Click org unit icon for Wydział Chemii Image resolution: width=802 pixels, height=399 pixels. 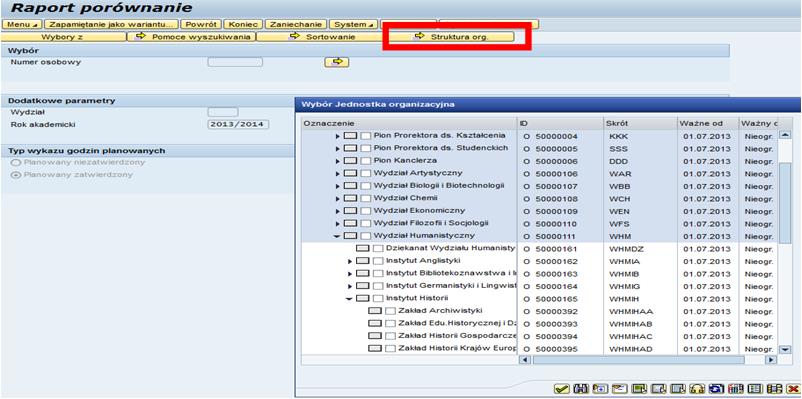(x=350, y=198)
